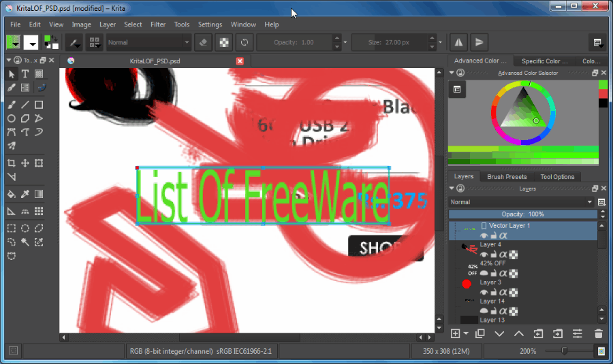The width and height of the screenshot is (613, 364).
Task: Click the eraser mode icon in toolbar
Action: [x=203, y=42]
